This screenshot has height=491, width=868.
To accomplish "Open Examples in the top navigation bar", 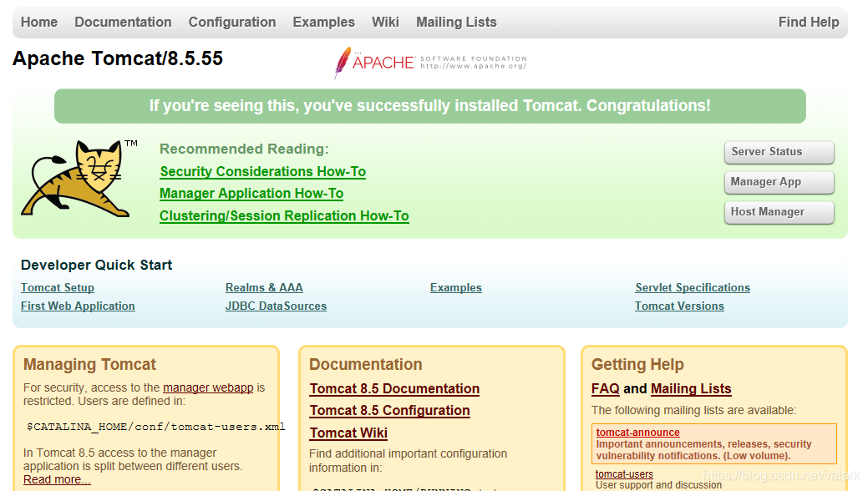I will click(x=324, y=23).
